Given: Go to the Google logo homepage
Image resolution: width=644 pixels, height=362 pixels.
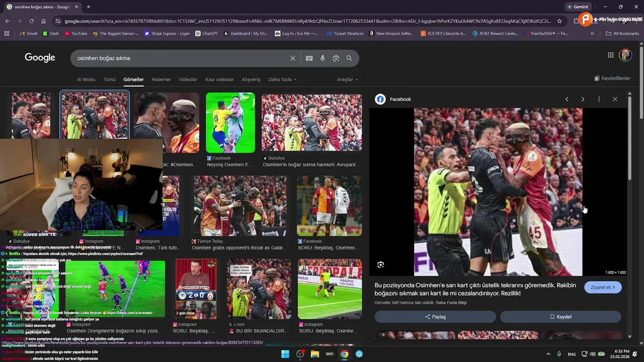Looking at the screenshot, I should (40, 58).
